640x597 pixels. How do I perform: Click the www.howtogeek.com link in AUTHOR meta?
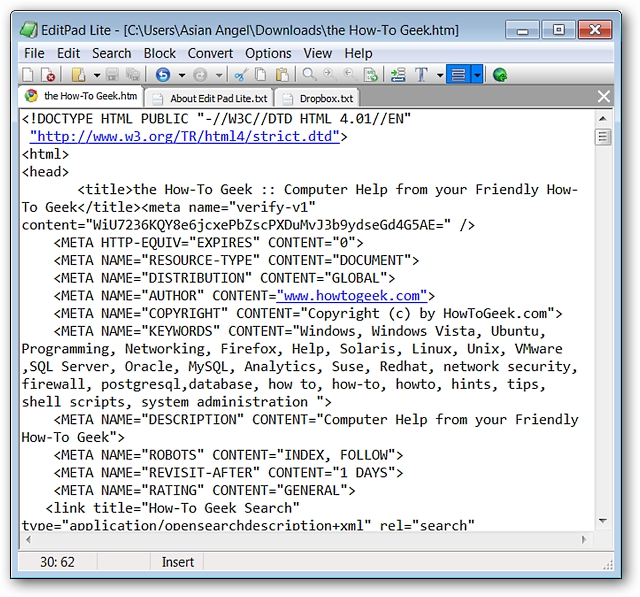tap(353, 295)
